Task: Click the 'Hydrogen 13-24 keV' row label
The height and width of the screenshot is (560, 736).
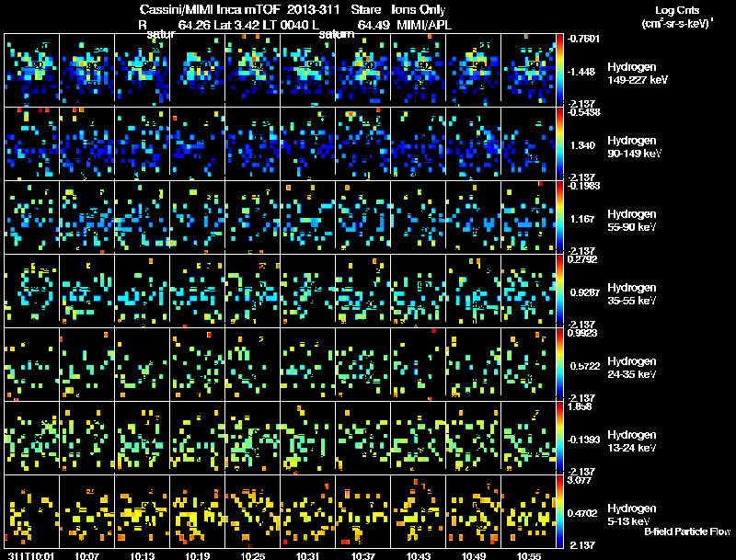Action: pos(632,441)
